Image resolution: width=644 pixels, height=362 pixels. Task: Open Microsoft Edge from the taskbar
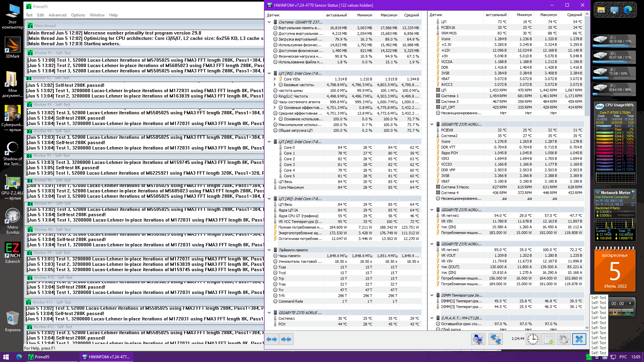click(x=19, y=357)
